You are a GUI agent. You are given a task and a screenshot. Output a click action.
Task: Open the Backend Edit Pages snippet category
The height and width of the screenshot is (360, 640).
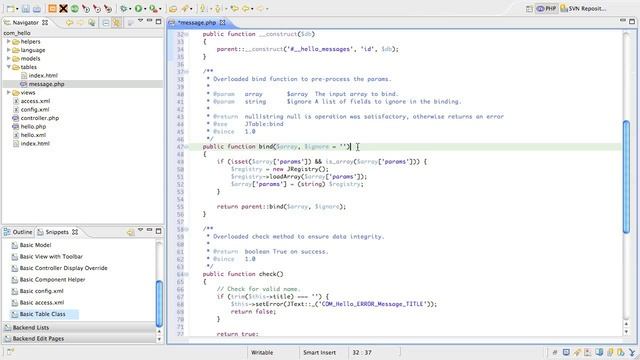[79, 339]
